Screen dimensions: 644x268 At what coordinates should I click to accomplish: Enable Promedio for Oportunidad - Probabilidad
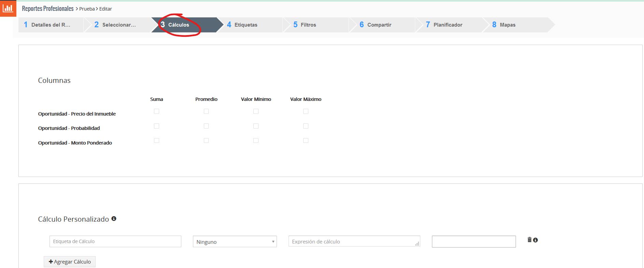click(206, 126)
